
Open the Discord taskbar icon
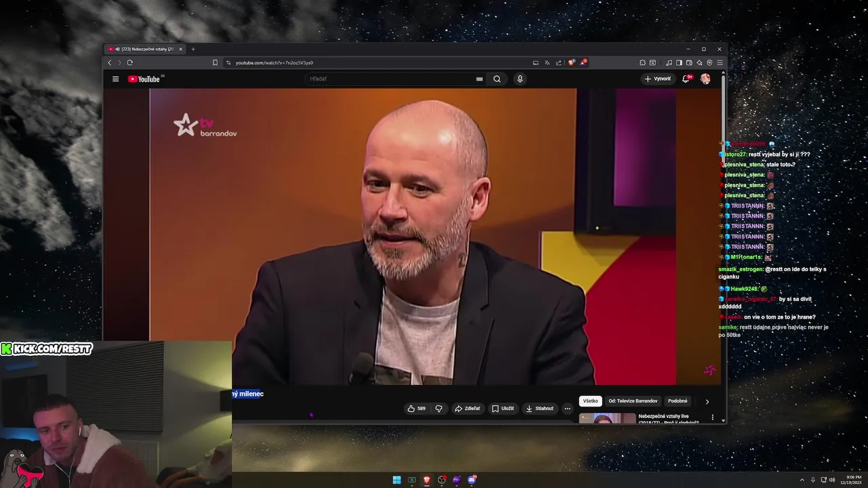472,480
